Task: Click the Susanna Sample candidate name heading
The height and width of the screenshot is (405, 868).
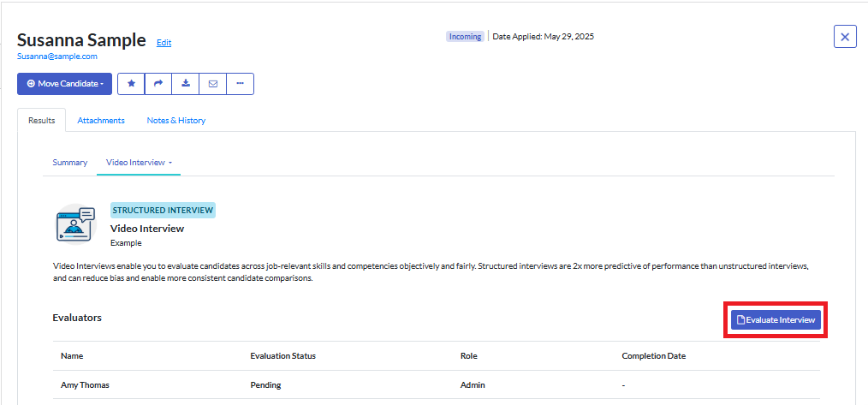Action: tap(81, 40)
